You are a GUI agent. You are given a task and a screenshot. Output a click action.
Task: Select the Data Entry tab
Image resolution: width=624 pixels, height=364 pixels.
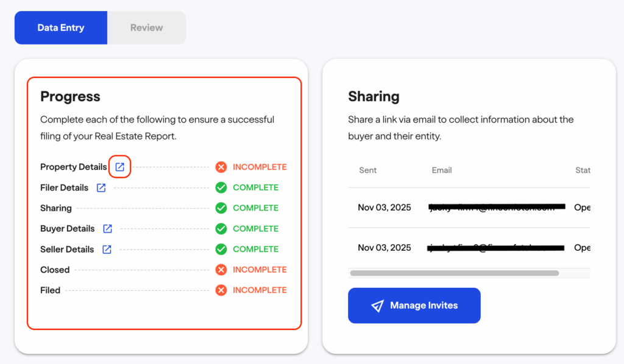pos(61,27)
